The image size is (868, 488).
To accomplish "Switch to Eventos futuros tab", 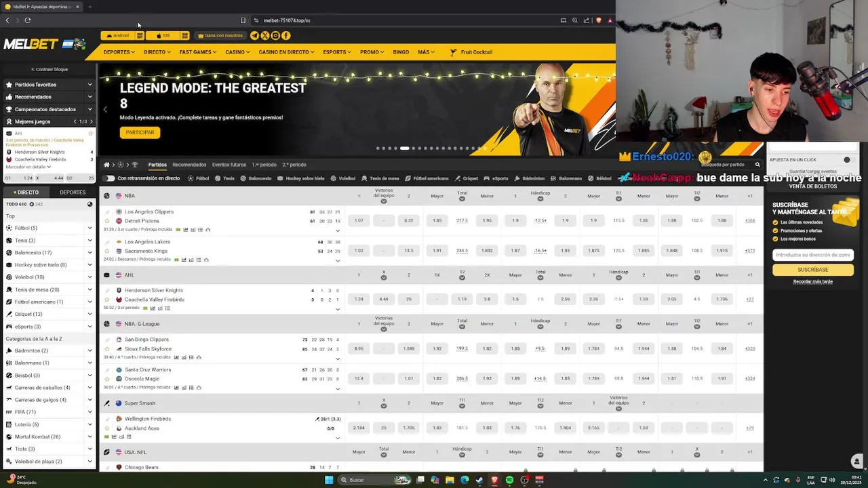I will point(229,165).
